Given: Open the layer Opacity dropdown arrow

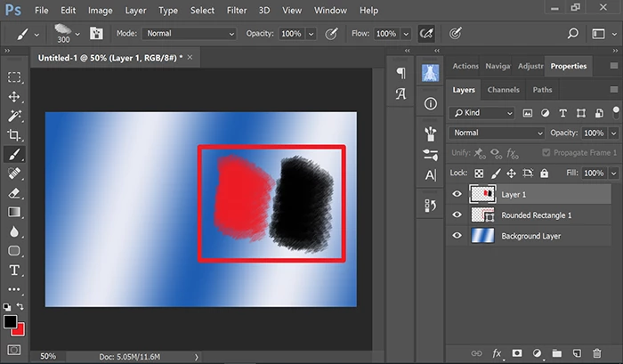Looking at the screenshot, I should click(x=614, y=133).
